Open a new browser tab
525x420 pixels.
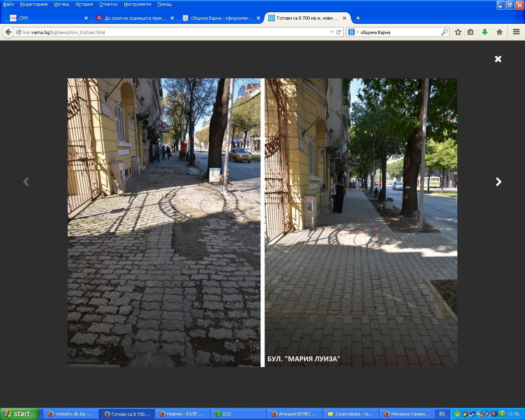358,18
